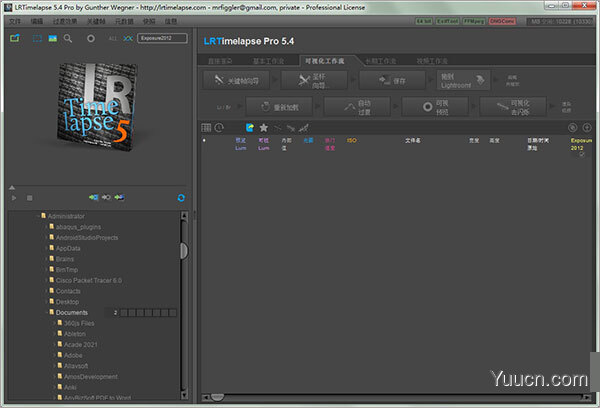This screenshot has width=600, height=408.
Task: Click the 自动过渡 auto transition button
Action: coord(357,107)
